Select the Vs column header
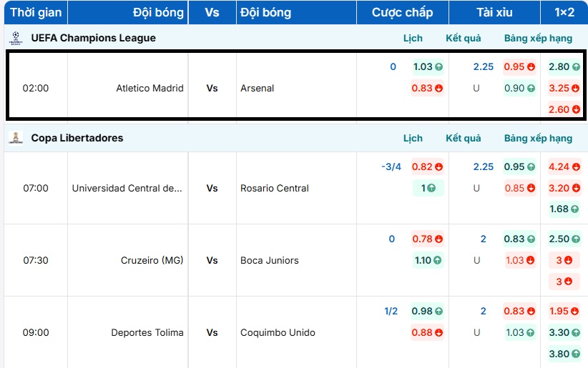This screenshot has height=368, width=588. click(x=212, y=12)
